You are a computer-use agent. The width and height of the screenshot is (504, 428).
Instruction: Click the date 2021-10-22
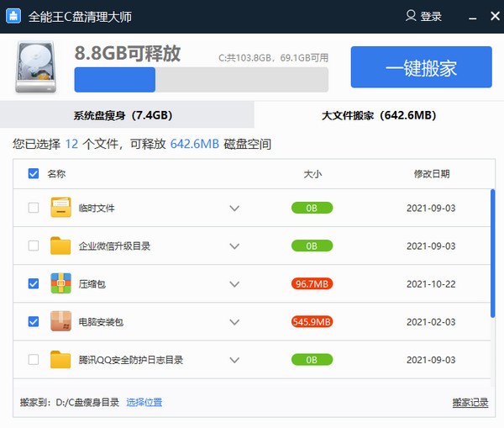coord(431,284)
